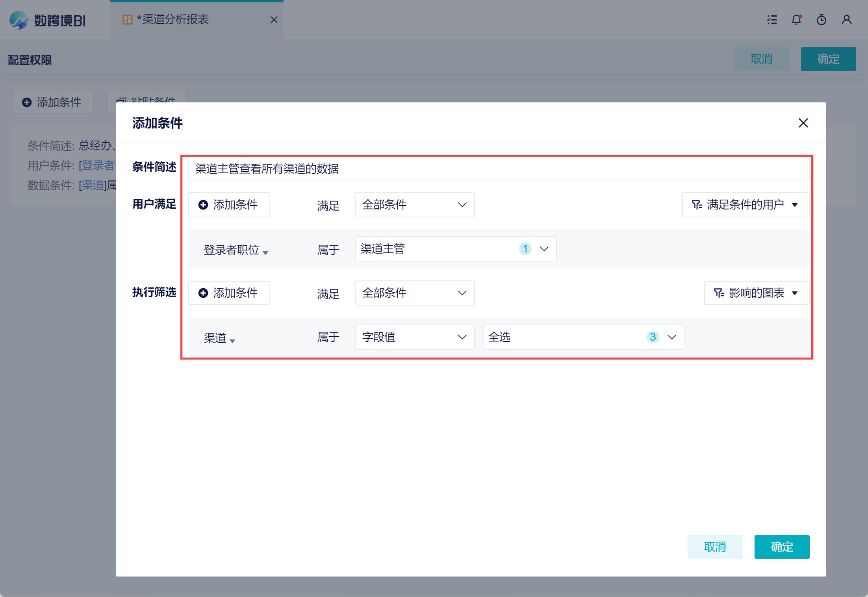Image resolution: width=868 pixels, height=597 pixels.
Task: Close the 添加条件 dialog with X
Action: [x=803, y=123]
